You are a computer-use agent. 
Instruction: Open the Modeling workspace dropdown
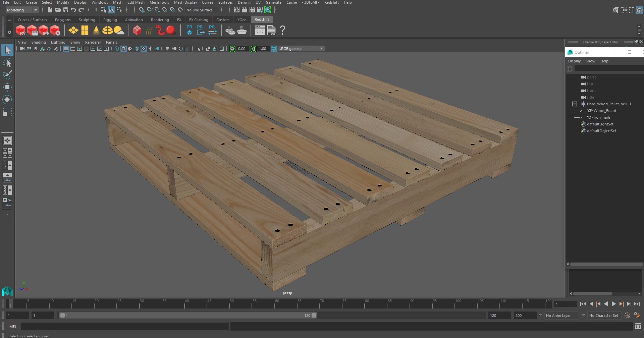22,10
